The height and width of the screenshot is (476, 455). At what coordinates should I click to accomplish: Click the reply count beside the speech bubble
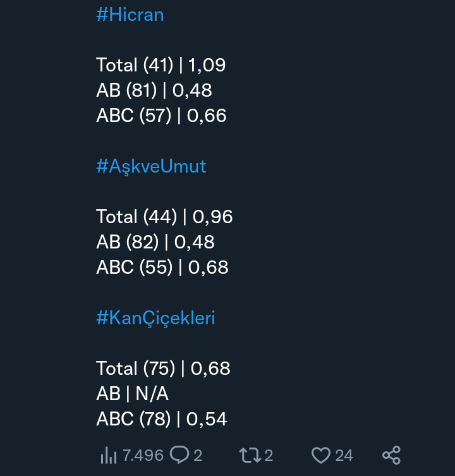[x=198, y=455]
